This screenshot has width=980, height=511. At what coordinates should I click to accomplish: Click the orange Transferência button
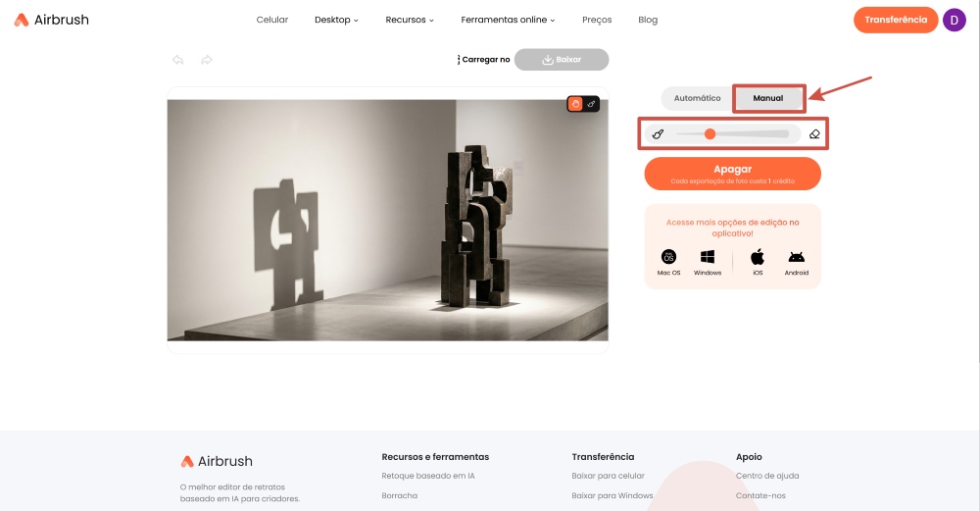(896, 20)
